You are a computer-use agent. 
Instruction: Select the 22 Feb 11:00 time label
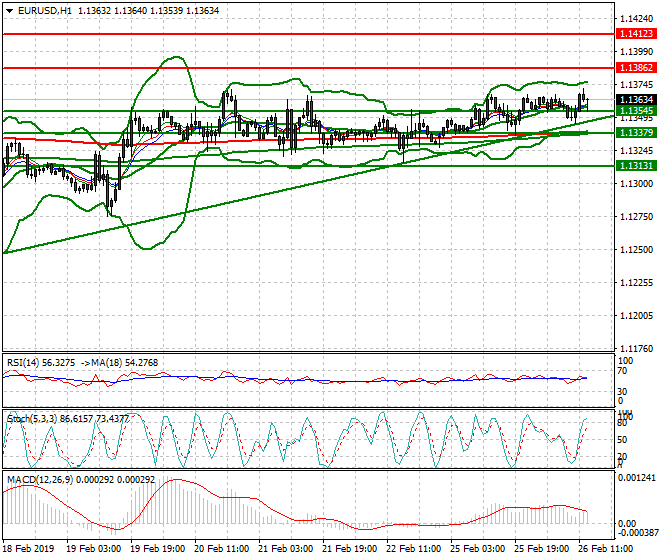click(413, 549)
